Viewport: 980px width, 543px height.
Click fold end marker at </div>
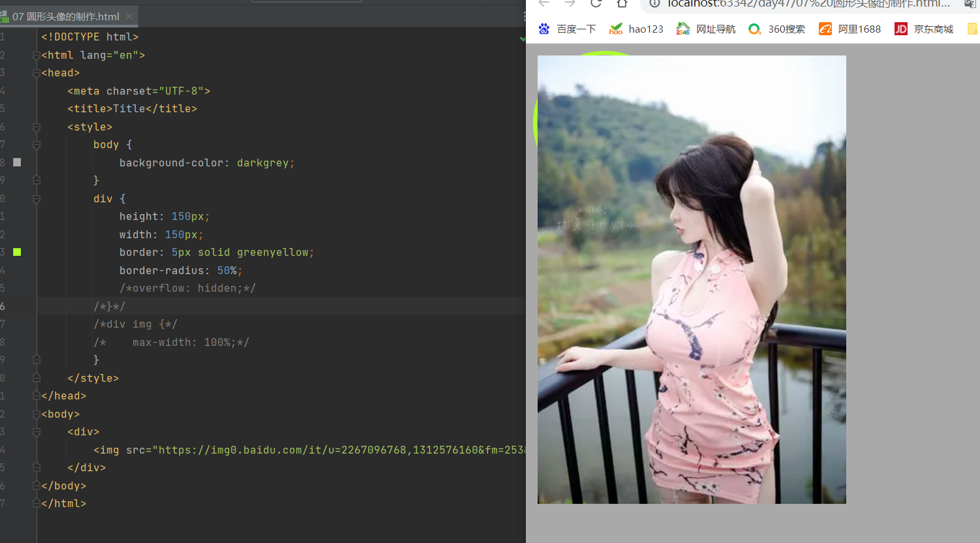37,468
